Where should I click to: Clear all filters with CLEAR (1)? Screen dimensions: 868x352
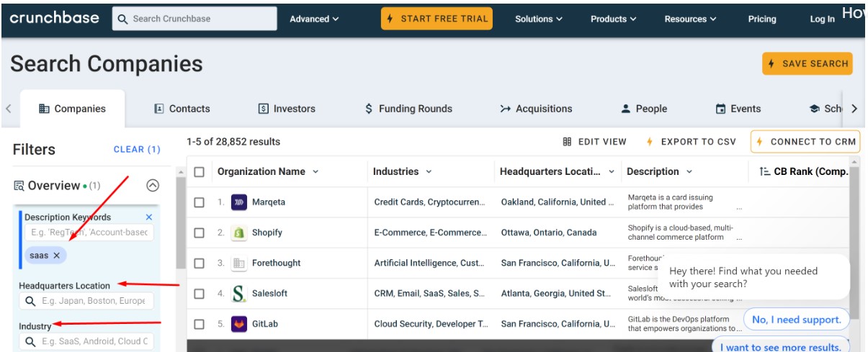point(137,150)
